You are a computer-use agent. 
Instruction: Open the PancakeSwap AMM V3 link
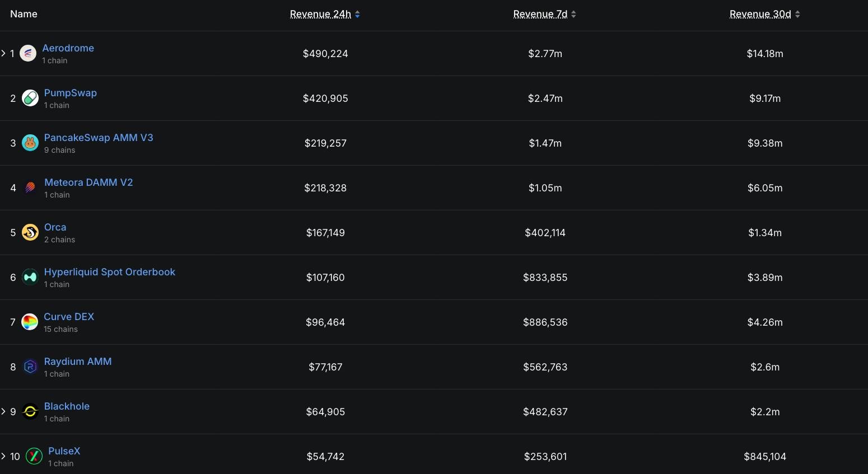tap(99, 138)
